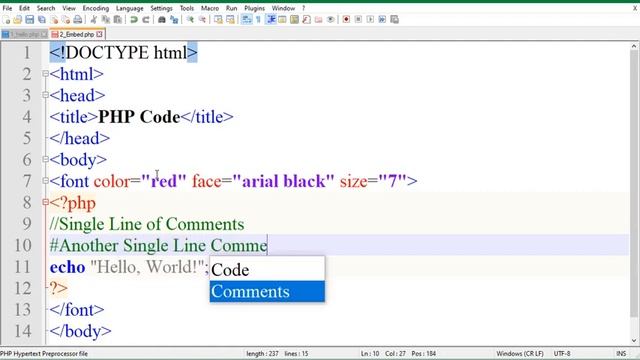Click line number 4 in the margin

27,117
